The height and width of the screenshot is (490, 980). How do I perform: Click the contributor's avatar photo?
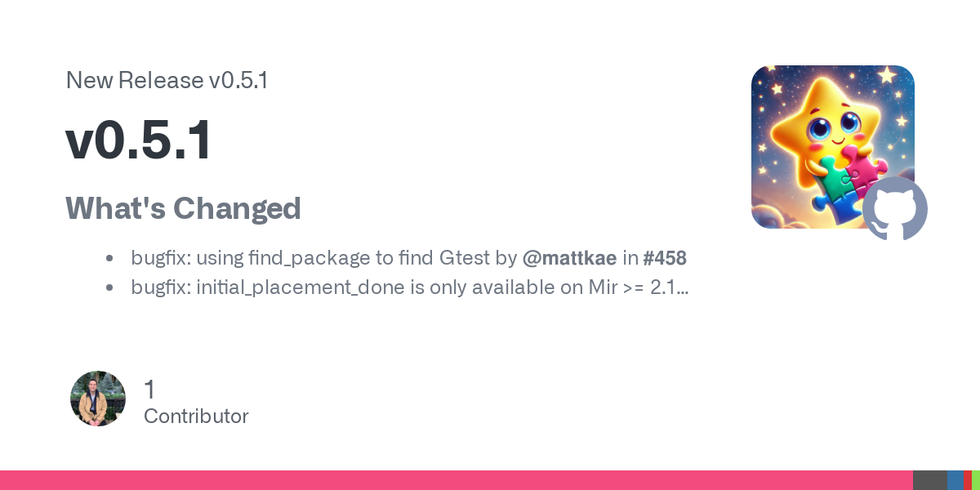click(x=98, y=399)
